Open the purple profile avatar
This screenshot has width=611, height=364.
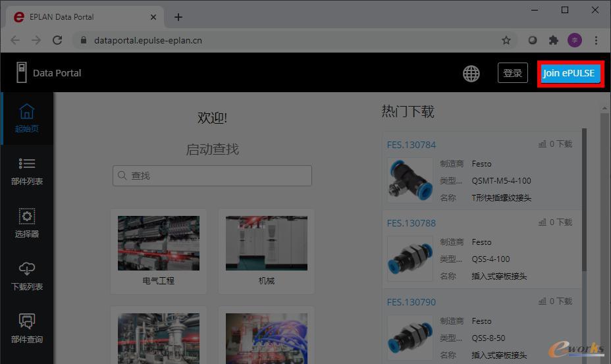point(574,40)
